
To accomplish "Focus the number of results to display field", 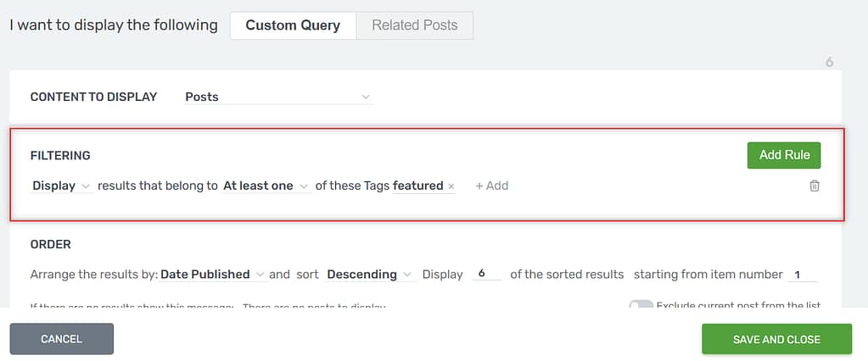I will pyautogui.click(x=486, y=275).
